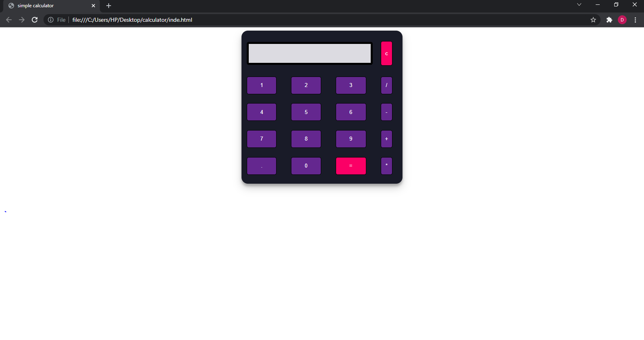The width and height of the screenshot is (644, 340).
Task: Click the calculator's 0 button
Action: [306, 166]
